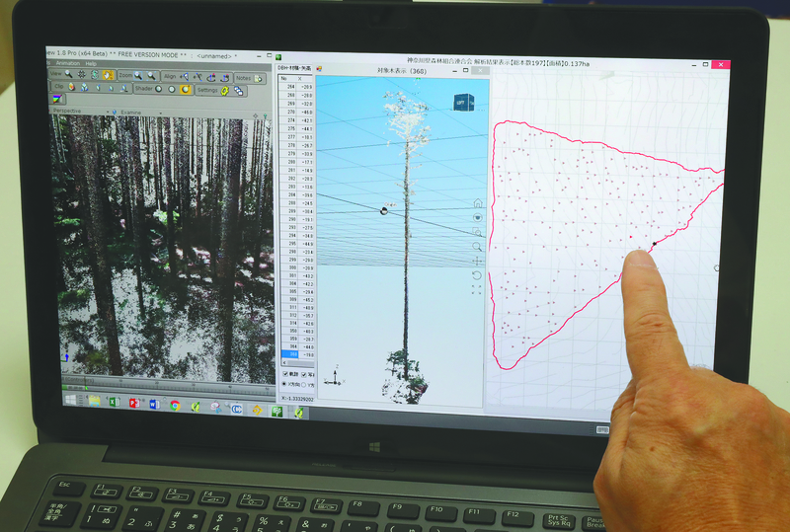Click the highlighted Shader sphere icon

pyautogui.click(x=186, y=89)
